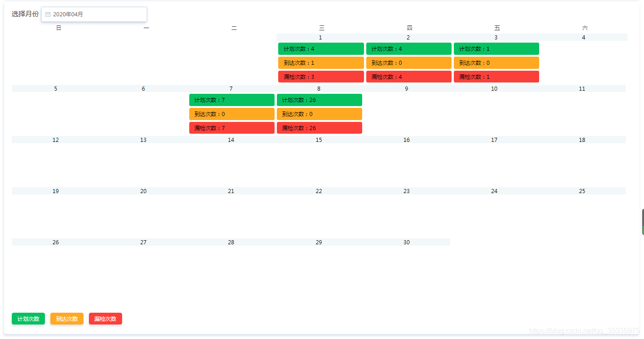Grab the vertical scrollbar thumb at right edge
Viewport: 644px width, 339px height.
pos(643,222)
